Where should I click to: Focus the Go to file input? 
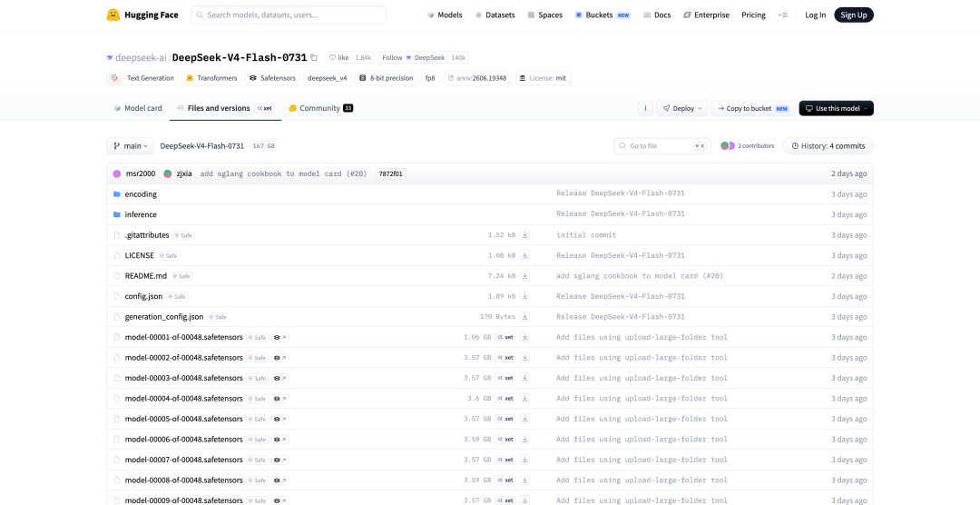(662, 146)
